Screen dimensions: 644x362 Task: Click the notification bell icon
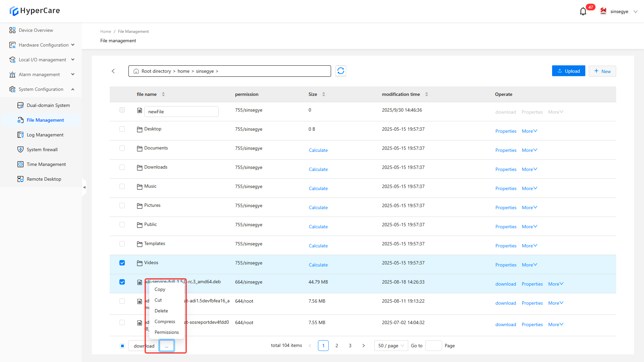pyautogui.click(x=583, y=12)
